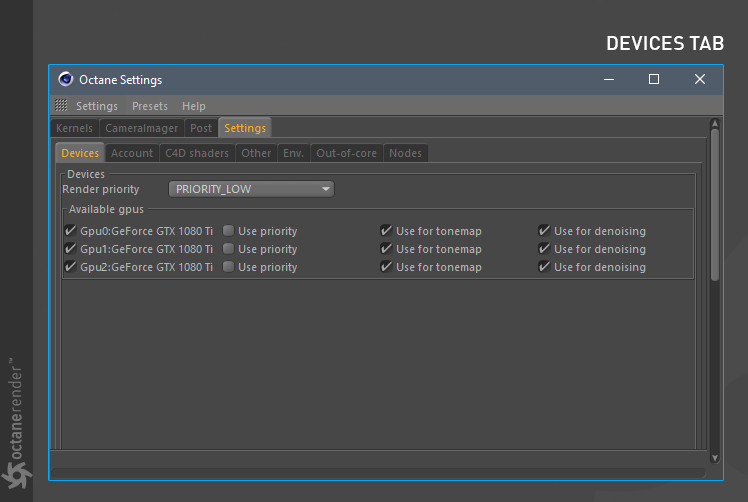The height and width of the screenshot is (502, 748).
Task: Open the C4D shaders sub-tab
Action: tap(197, 153)
